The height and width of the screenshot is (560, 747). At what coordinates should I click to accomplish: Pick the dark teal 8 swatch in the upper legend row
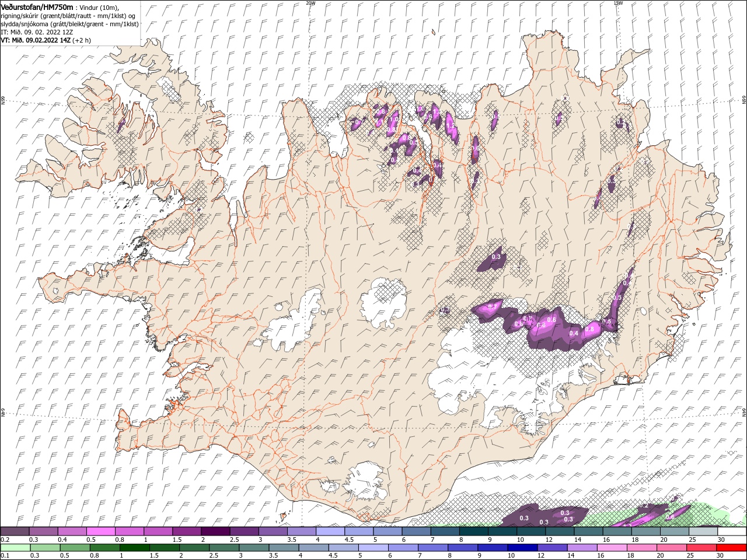(474, 531)
